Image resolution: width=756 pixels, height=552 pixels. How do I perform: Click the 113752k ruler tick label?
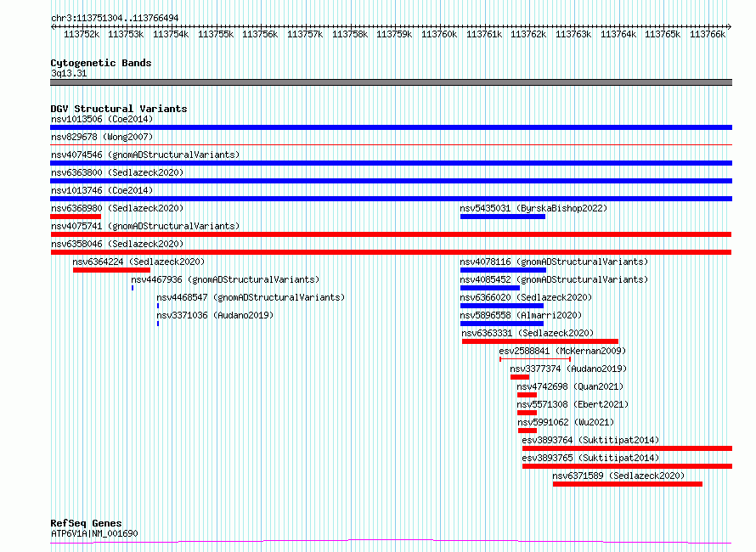pos(82,34)
